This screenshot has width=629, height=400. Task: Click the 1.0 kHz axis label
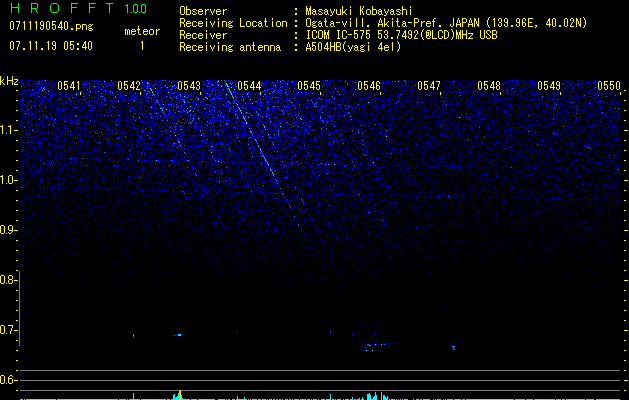[9, 180]
